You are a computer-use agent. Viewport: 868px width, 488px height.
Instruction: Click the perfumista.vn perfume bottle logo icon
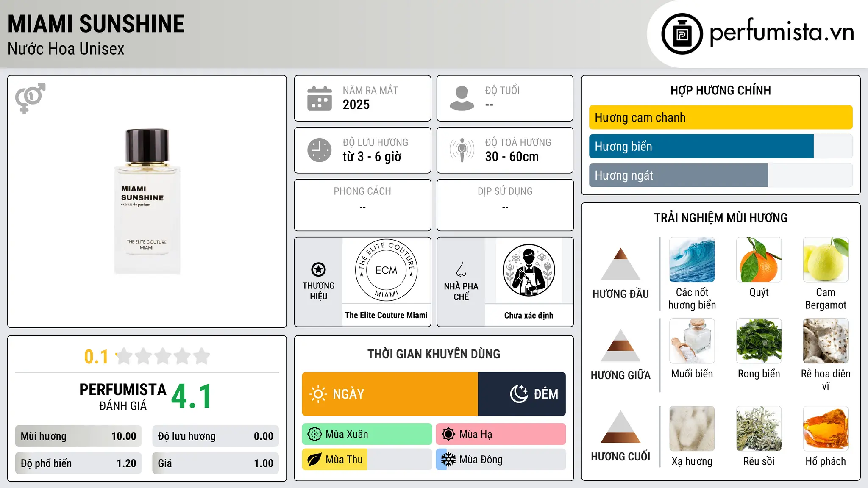pos(682,34)
